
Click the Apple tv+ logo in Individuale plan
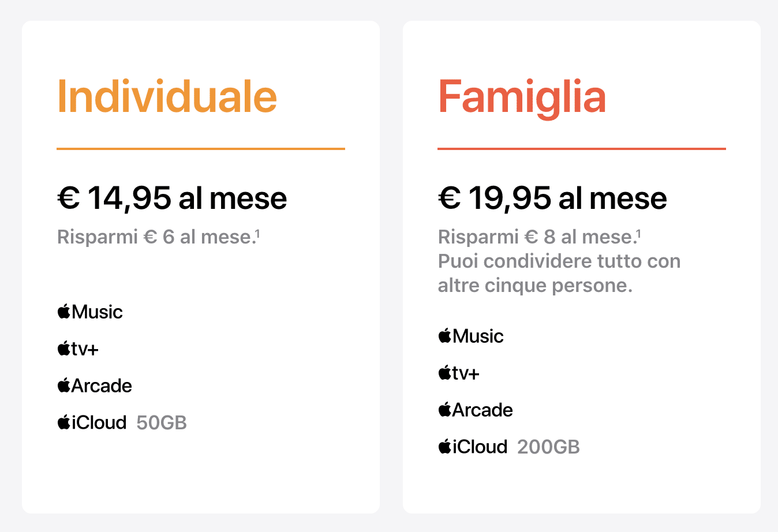[78, 349]
